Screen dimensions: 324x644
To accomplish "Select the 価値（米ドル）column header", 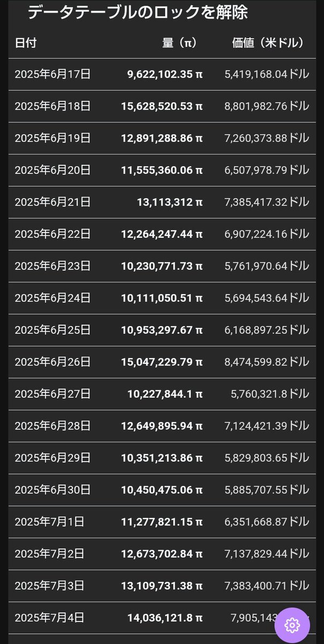I will coord(268,43).
